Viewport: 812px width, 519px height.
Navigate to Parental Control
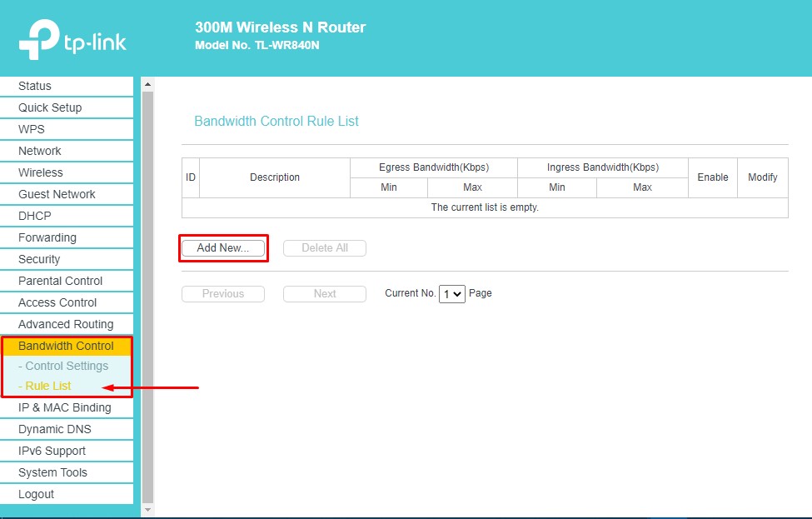tap(60, 281)
